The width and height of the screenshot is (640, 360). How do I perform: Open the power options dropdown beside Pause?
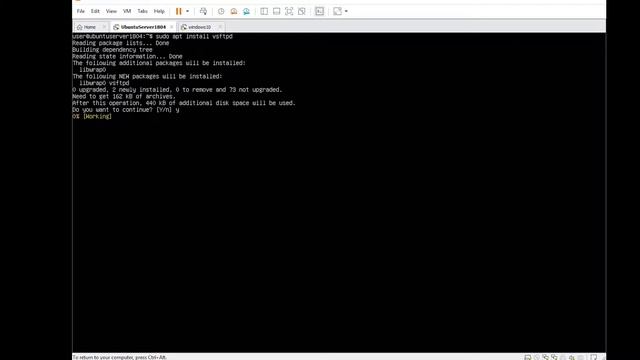click(x=188, y=11)
